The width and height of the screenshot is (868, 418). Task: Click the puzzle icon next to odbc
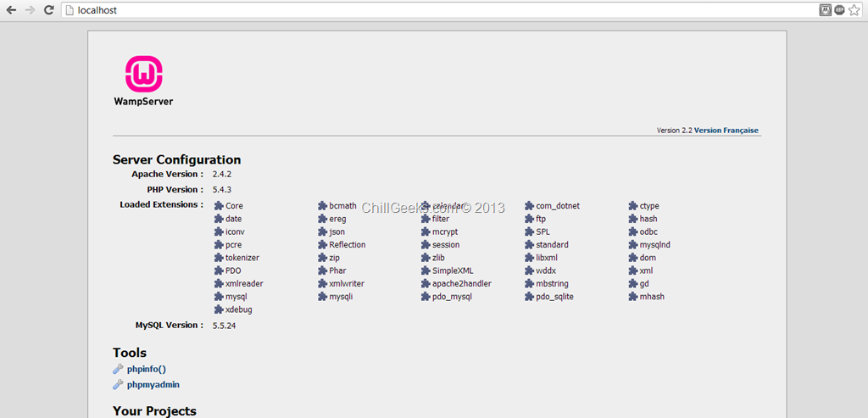coord(632,231)
